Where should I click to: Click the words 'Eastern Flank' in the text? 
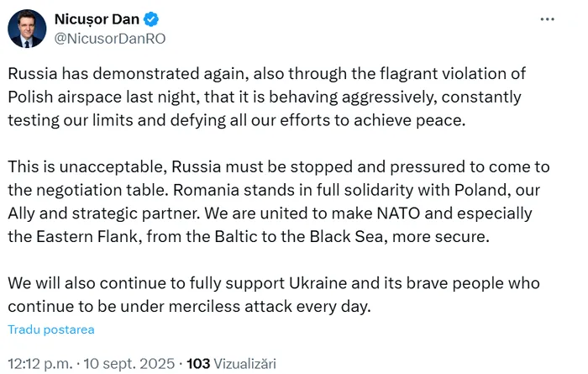click(87, 236)
